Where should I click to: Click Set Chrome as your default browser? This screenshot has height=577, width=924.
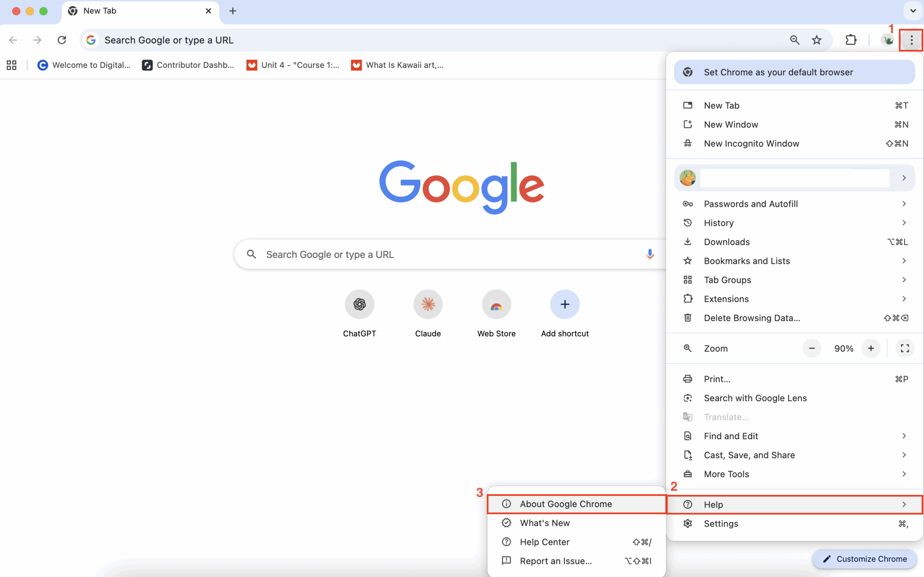coord(779,72)
